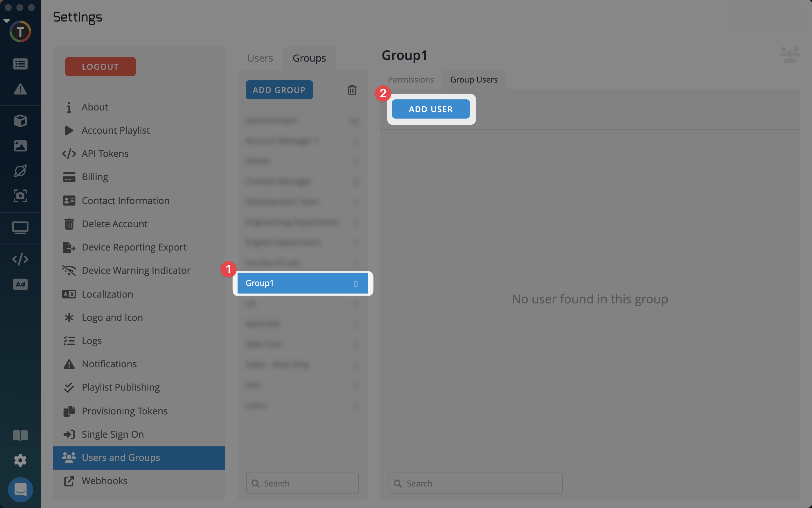
Task: Select Group1 in the groups list
Action: tap(302, 283)
